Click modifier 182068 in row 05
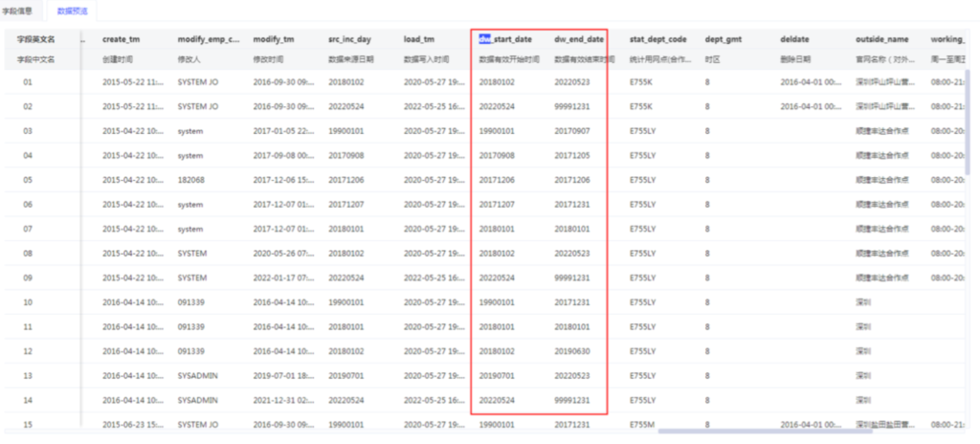 pos(190,180)
